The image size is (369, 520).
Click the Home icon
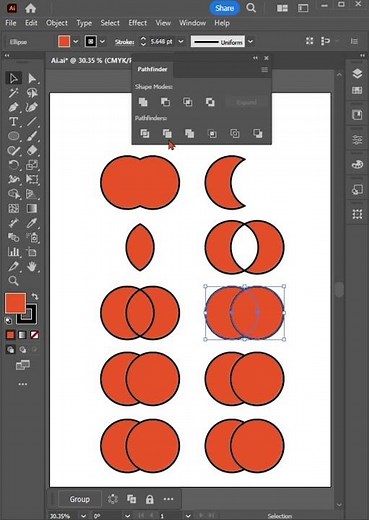coord(30,8)
